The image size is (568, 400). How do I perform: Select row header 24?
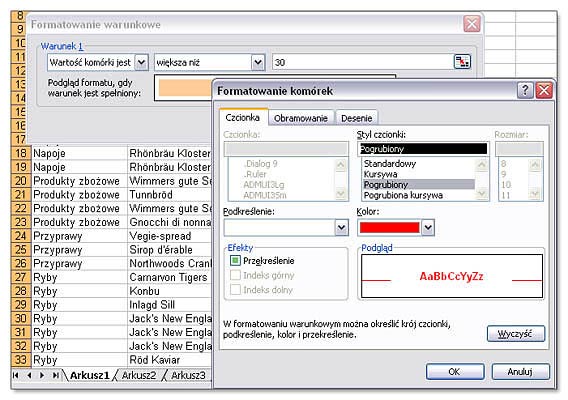(x=21, y=236)
